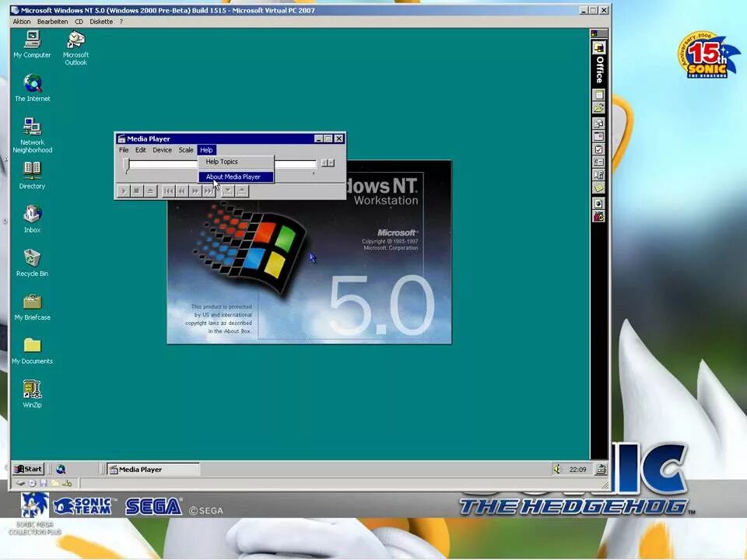Click the scroll arrows beside the Media Player trackbar

click(x=328, y=163)
